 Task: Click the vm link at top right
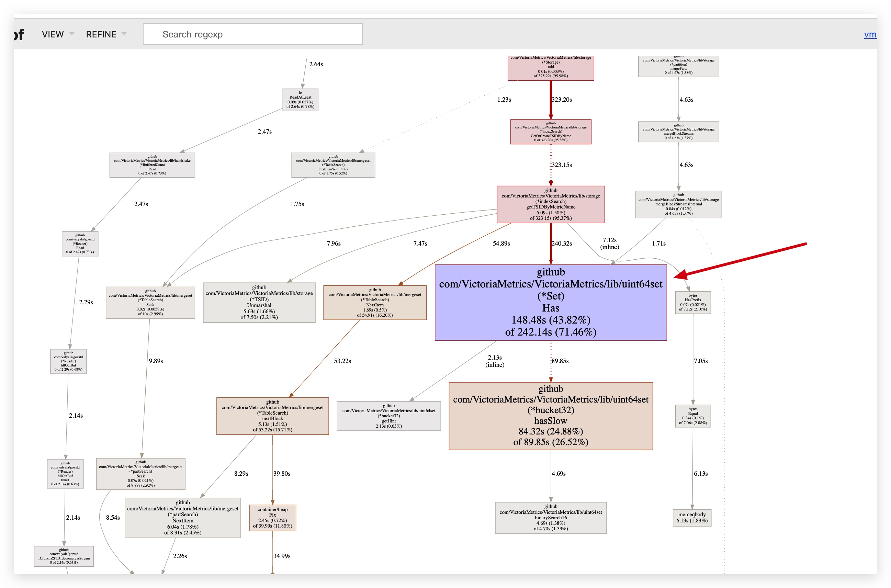pos(870,34)
